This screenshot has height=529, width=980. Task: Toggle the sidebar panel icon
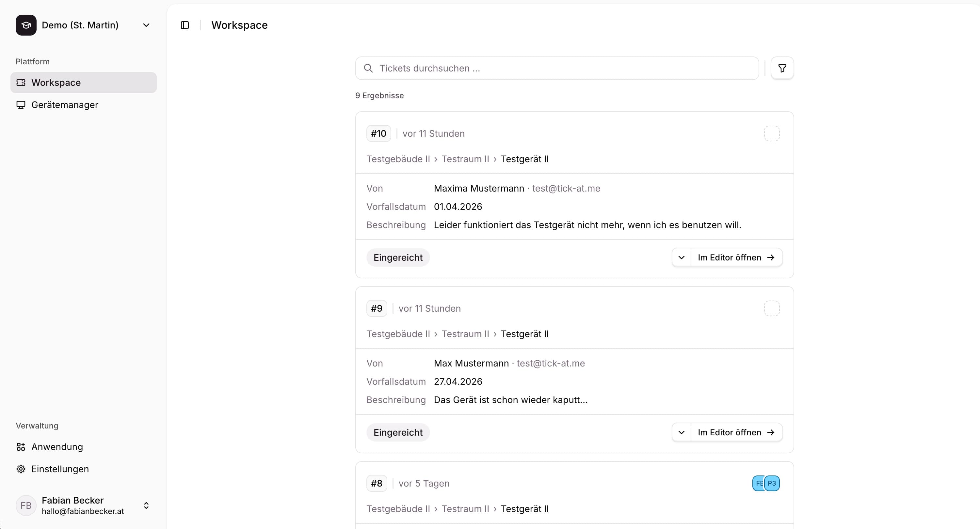pyautogui.click(x=185, y=25)
